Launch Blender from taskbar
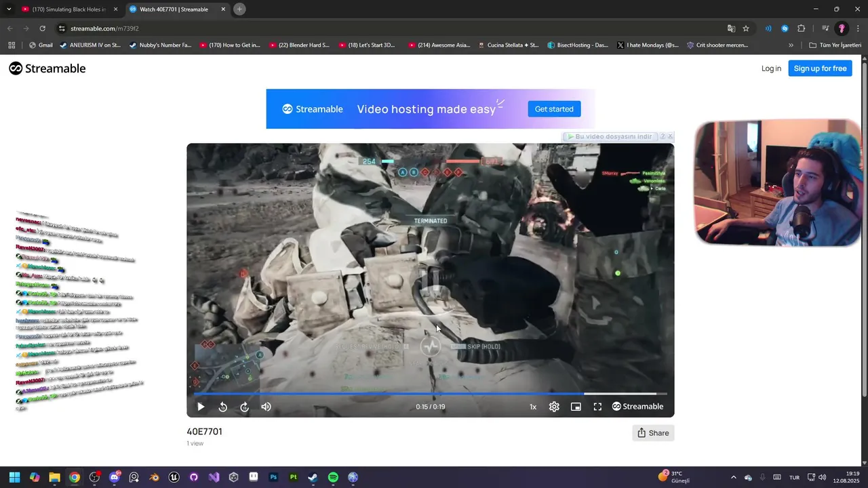The height and width of the screenshot is (488, 868). [x=154, y=477]
